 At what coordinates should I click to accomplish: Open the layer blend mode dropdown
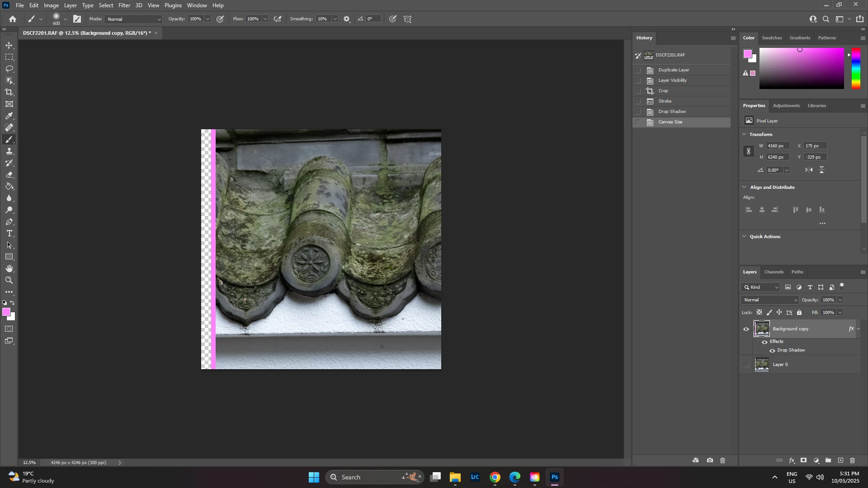770,300
